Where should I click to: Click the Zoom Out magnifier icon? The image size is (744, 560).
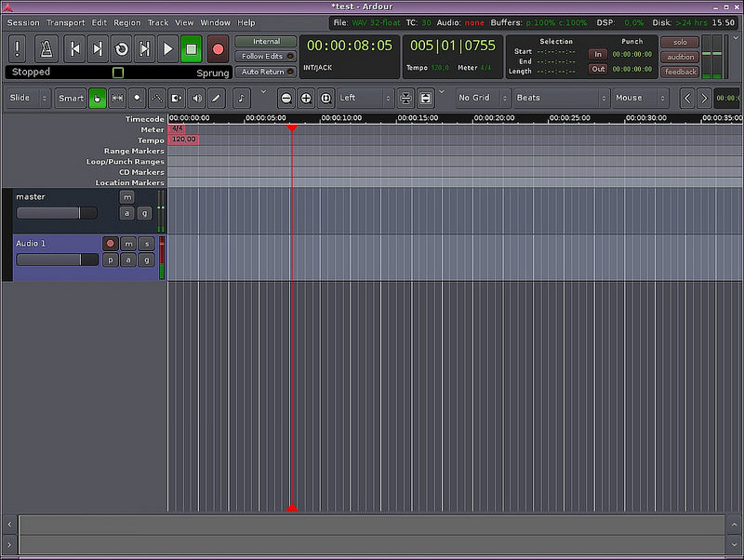(x=286, y=98)
